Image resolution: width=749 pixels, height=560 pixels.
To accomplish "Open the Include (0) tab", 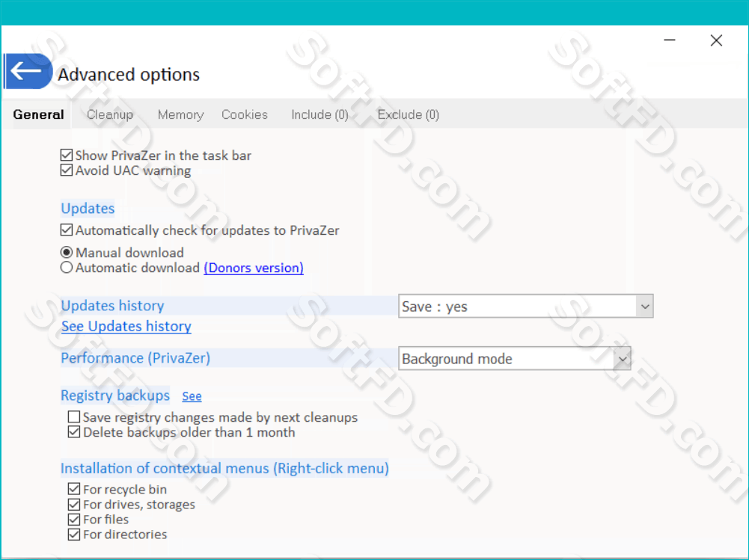I will click(320, 114).
